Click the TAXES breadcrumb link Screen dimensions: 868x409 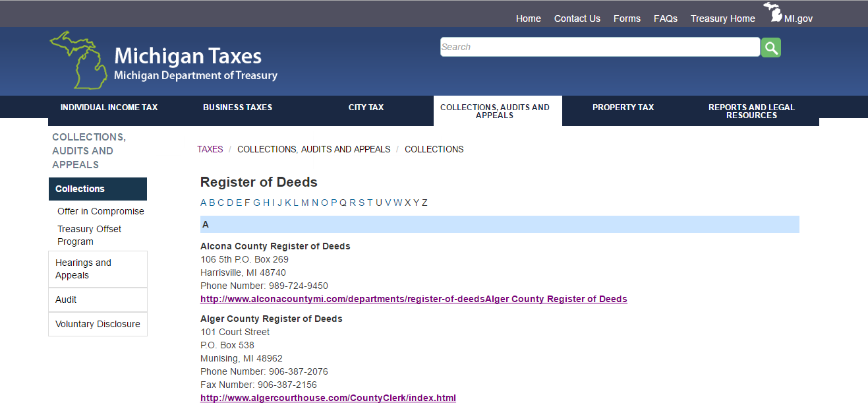(210, 149)
